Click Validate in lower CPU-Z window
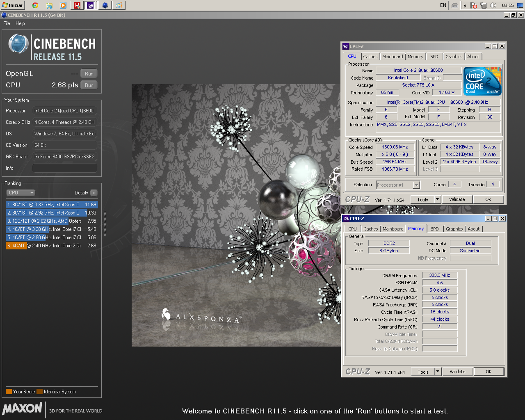This screenshot has height=420, width=525. [457, 372]
